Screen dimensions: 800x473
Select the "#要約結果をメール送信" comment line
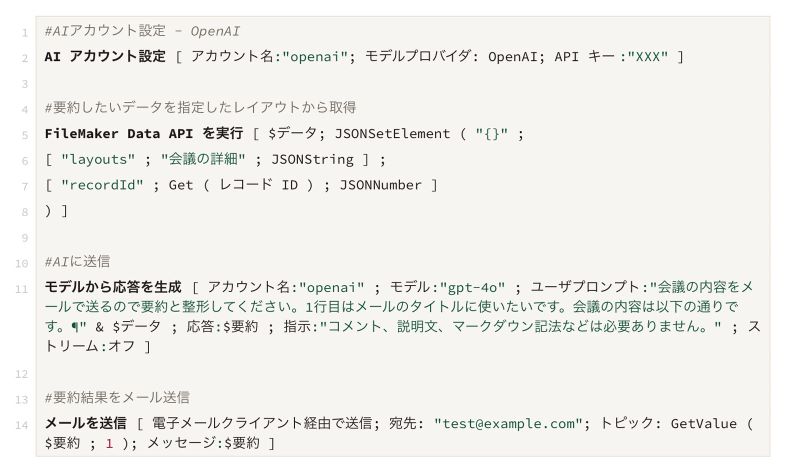tap(117, 397)
